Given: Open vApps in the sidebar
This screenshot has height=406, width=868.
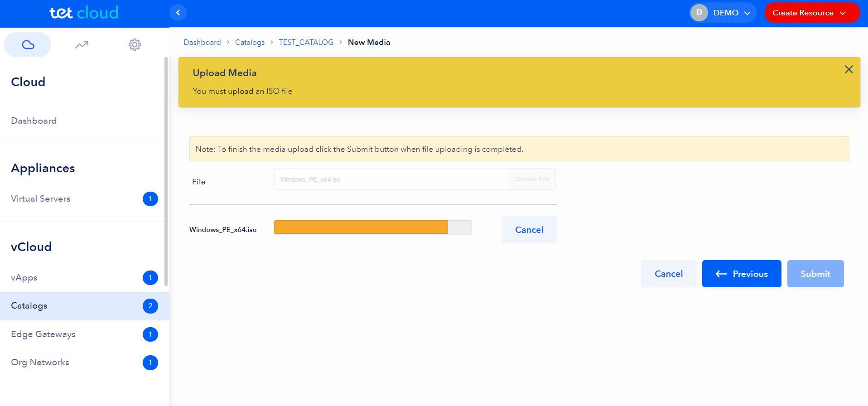Looking at the screenshot, I should 24,278.
